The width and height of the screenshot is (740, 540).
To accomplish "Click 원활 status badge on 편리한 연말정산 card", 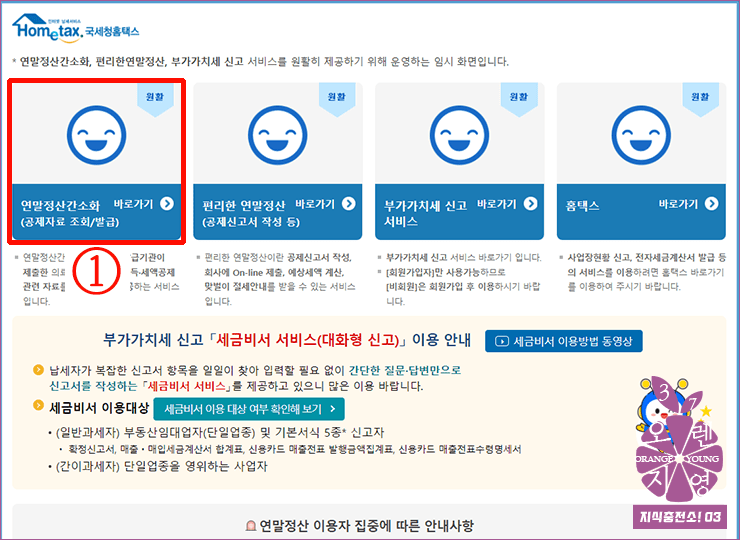I will [337, 99].
